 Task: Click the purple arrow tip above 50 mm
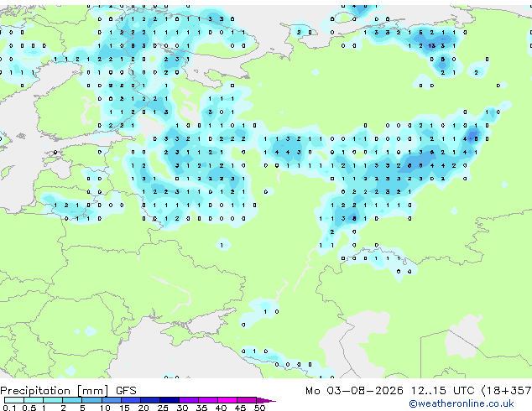coord(266,400)
